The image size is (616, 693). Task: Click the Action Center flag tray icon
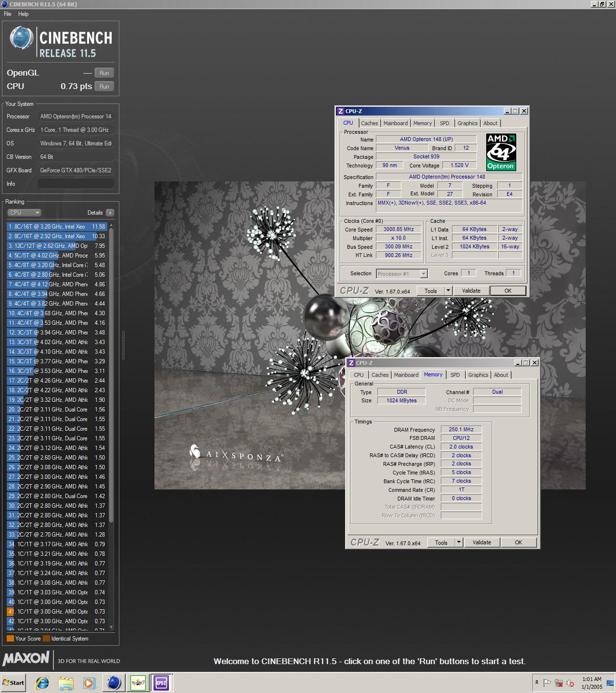point(547,682)
